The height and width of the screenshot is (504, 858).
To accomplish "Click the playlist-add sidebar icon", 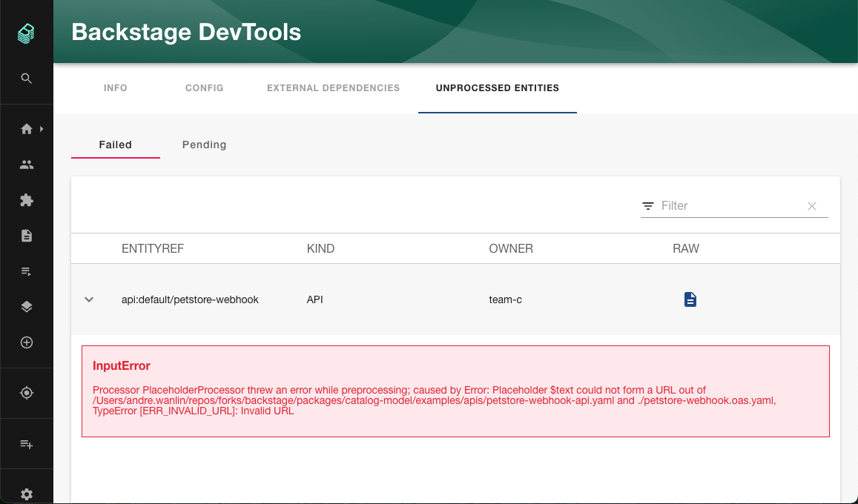I will [26, 444].
